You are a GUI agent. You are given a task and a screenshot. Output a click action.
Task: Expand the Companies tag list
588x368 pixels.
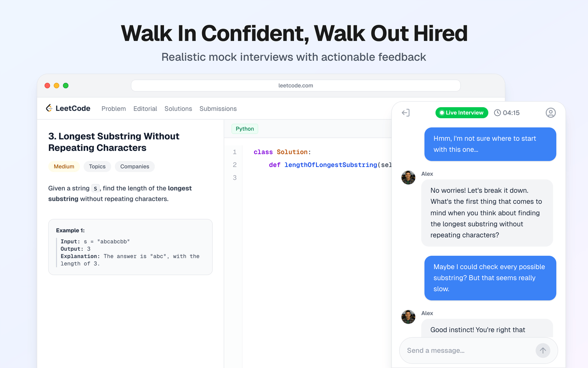(x=135, y=166)
